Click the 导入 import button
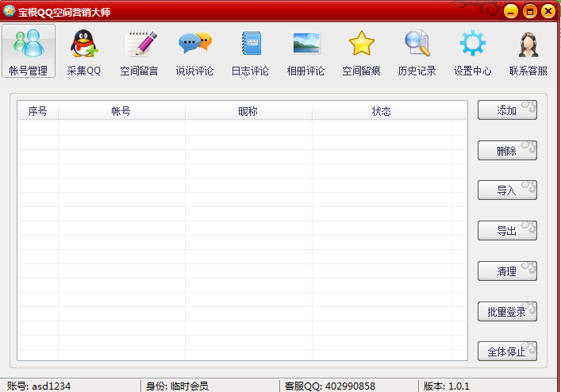Image resolution: width=561 pixels, height=392 pixels. (507, 190)
